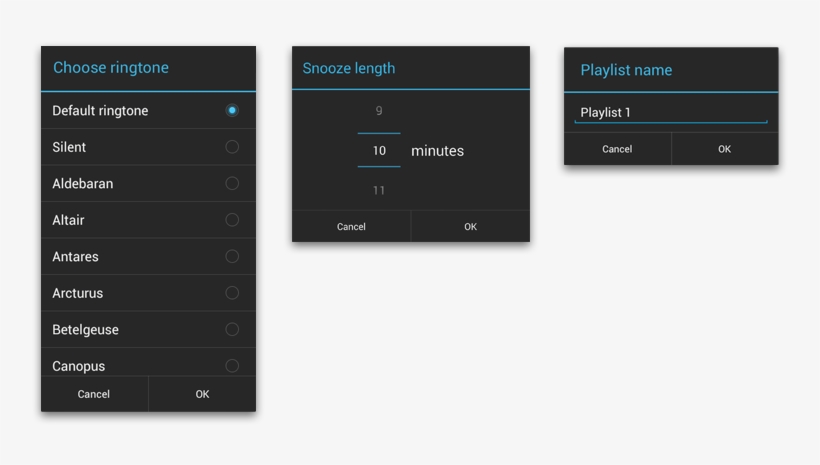Cancel the Playlist name dialog

(617, 149)
